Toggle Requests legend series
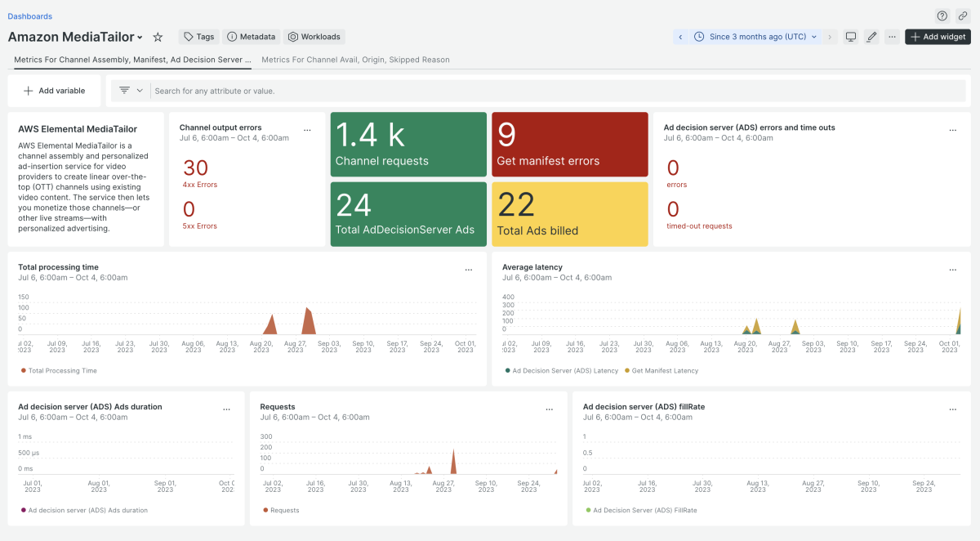The height and width of the screenshot is (541, 980). [281, 510]
